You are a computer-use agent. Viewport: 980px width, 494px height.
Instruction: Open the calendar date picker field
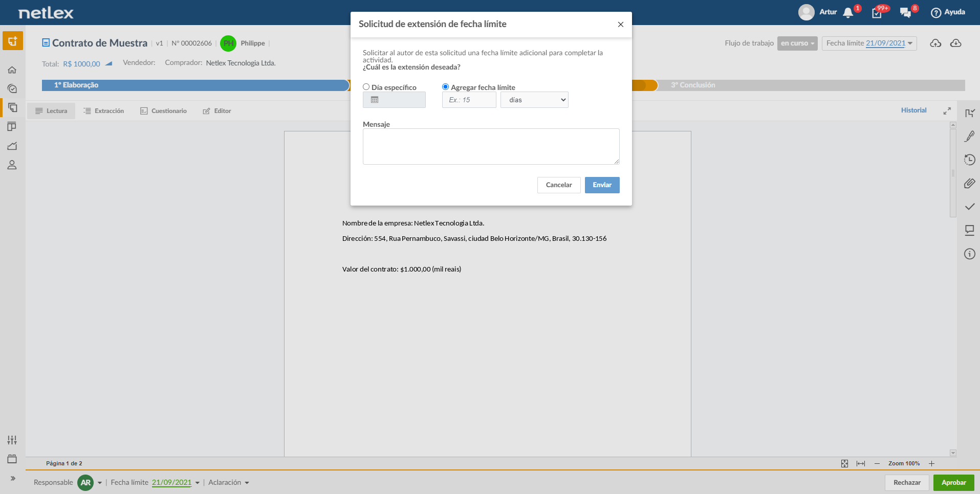(394, 100)
